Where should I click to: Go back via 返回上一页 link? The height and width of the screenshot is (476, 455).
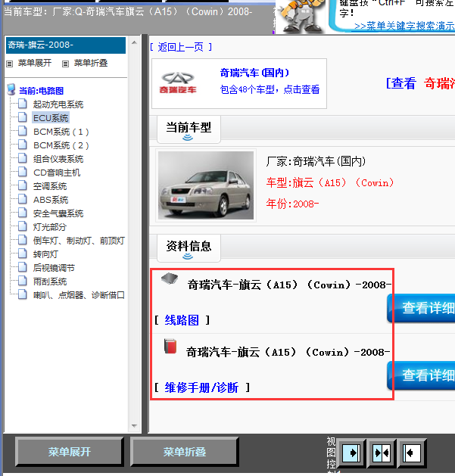pyautogui.click(x=181, y=47)
